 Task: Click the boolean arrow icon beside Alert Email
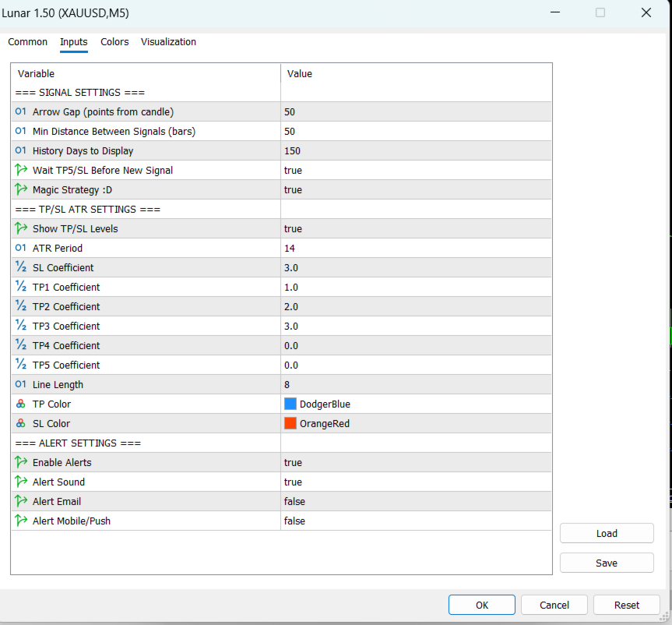pyautogui.click(x=20, y=501)
